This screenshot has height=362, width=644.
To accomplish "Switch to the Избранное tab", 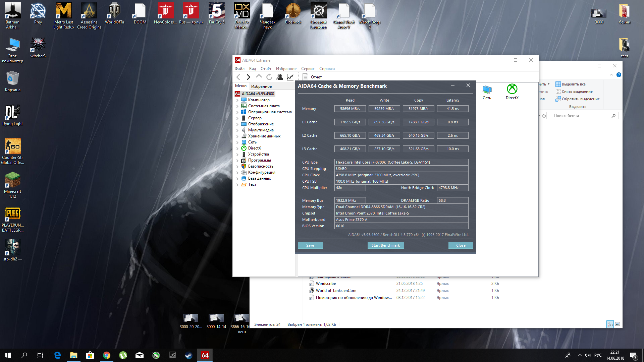I will click(x=261, y=86).
